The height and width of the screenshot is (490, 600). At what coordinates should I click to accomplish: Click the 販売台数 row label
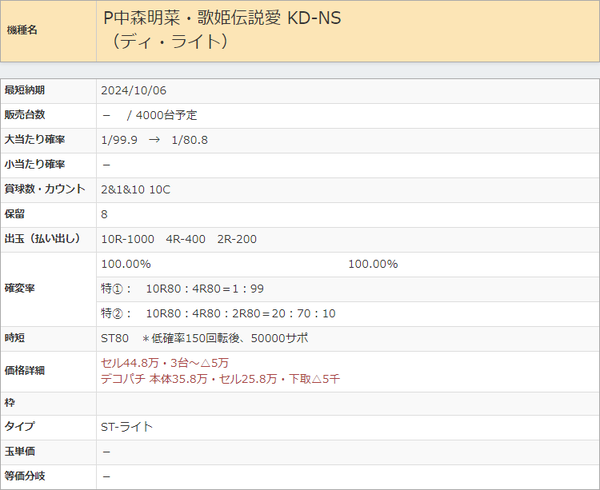24,115
